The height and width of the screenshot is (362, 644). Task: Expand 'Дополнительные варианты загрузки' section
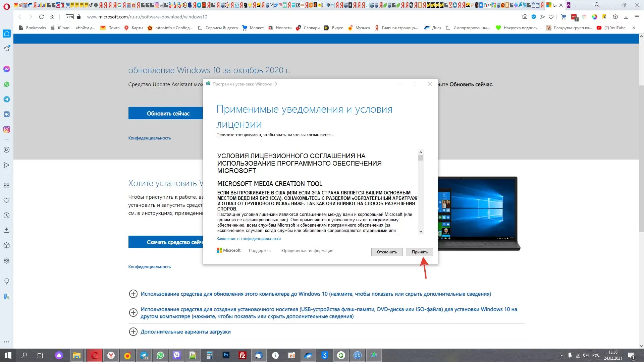(x=133, y=332)
